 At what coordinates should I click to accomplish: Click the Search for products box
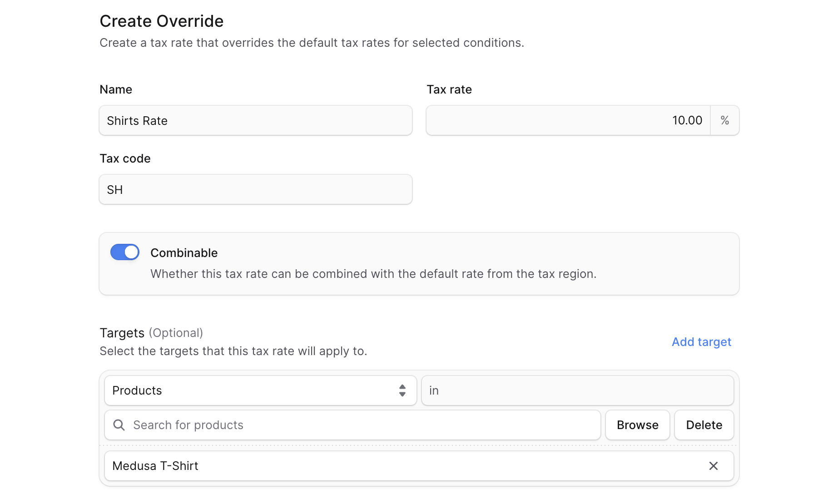[x=359, y=425]
